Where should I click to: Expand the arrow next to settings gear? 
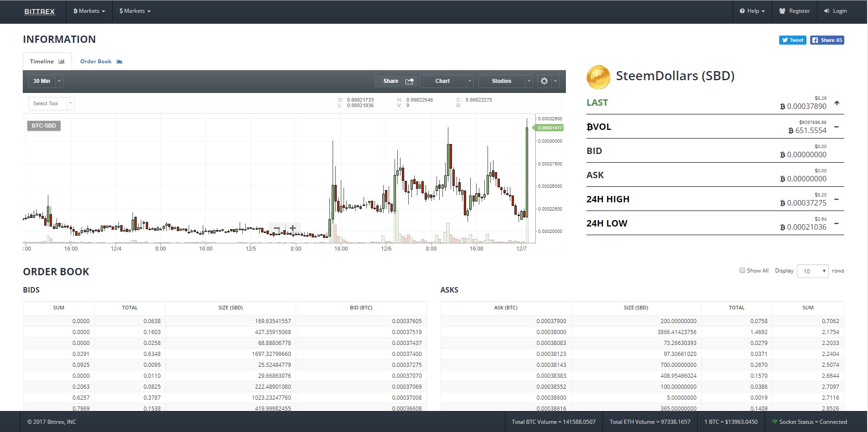[x=555, y=81]
